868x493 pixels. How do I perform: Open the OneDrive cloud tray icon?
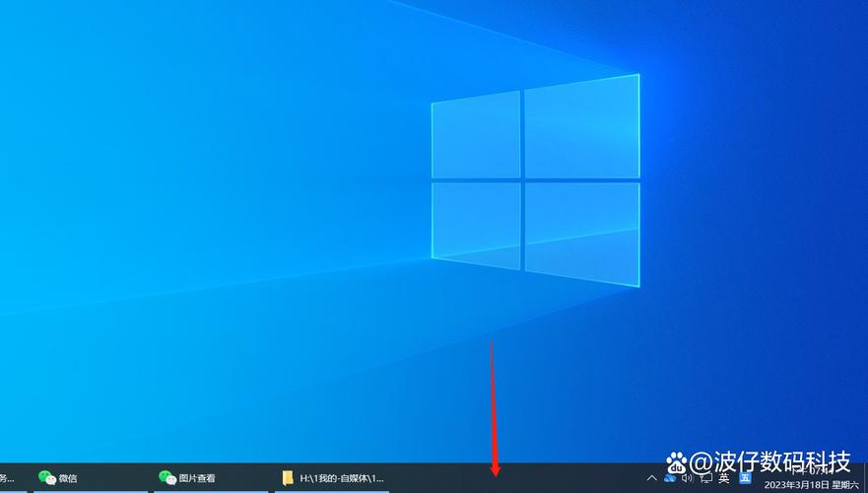tap(670, 478)
